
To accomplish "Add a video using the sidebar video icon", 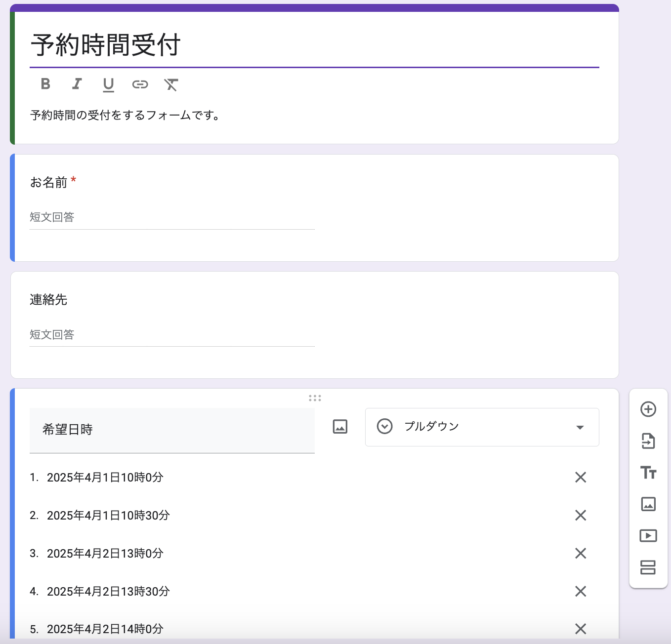I will (x=648, y=535).
